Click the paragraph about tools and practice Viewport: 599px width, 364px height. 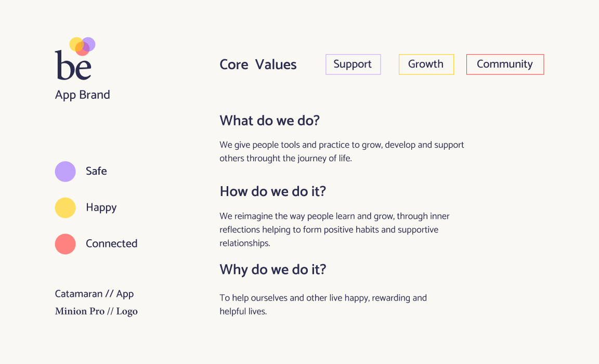click(342, 151)
